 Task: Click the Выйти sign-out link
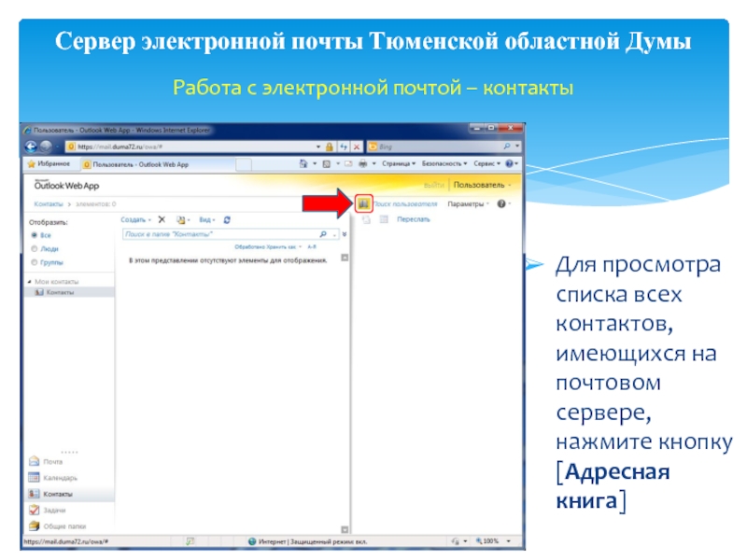tap(434, 185)
